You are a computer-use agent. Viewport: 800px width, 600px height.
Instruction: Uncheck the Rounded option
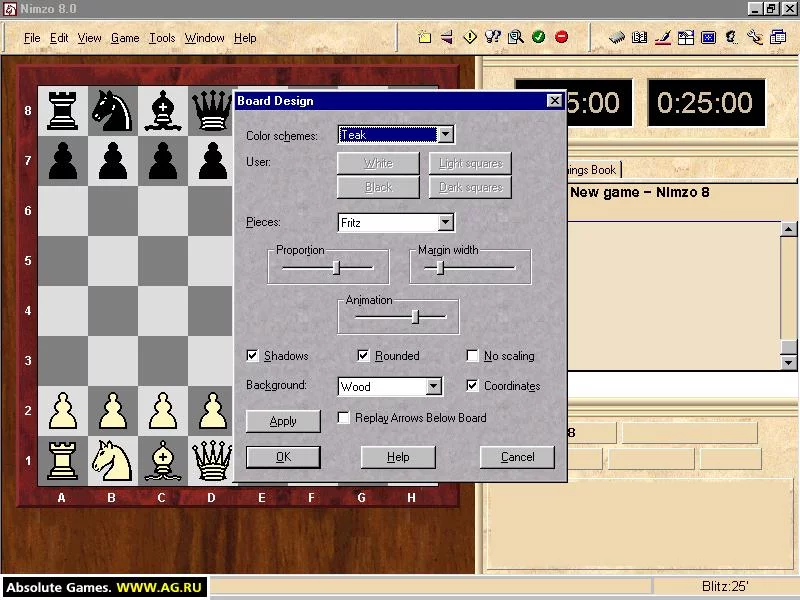(x=363, y=356)
